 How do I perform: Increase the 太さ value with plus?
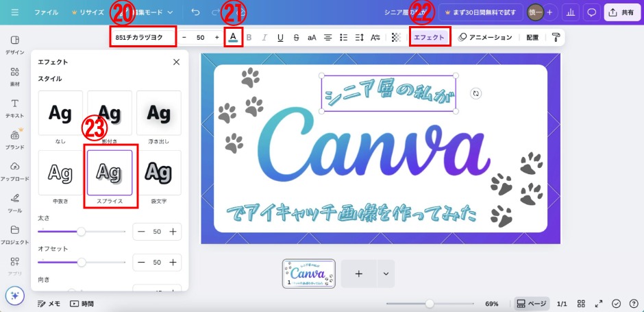tap(173, 232)
